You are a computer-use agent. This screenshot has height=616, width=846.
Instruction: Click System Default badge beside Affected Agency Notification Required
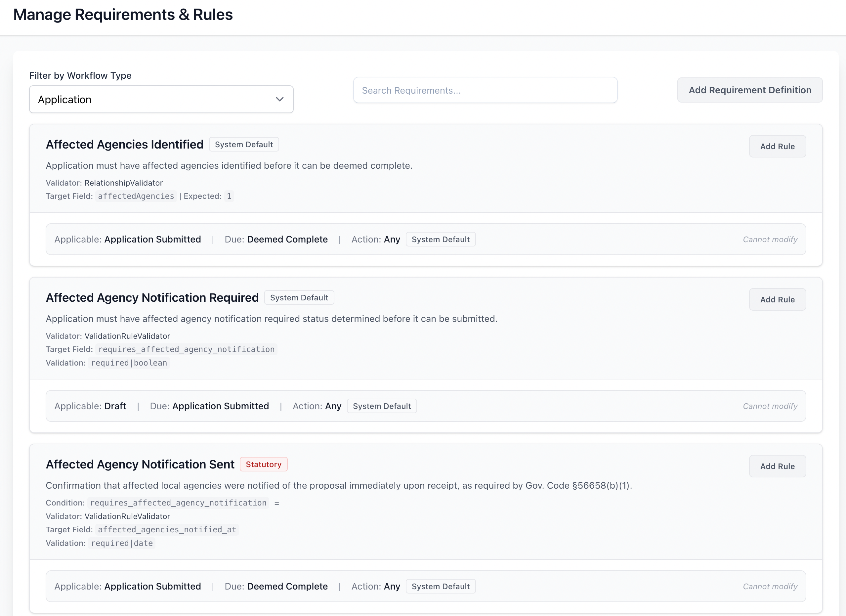coord(299,297)
